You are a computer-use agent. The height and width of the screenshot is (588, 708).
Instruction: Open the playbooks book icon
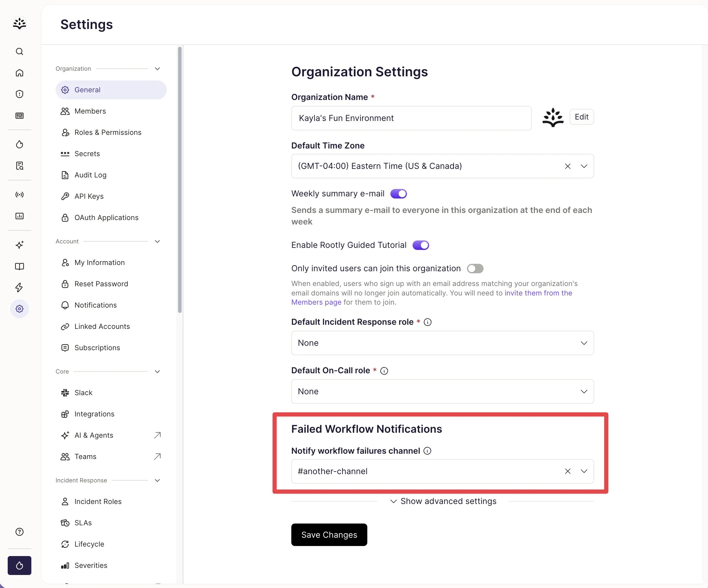pyautogui.click(x=20, y=266)
